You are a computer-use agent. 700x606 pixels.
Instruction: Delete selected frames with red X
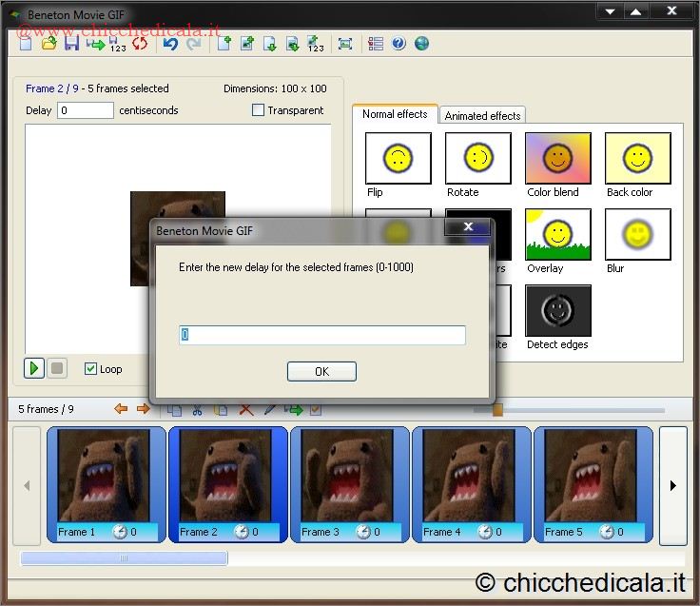click(245, 409)
